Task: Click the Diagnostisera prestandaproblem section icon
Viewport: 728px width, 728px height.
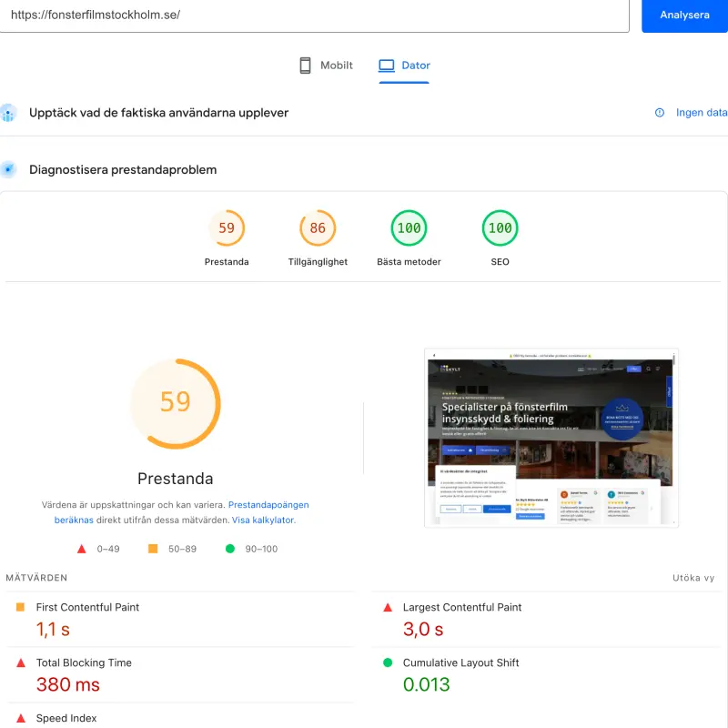Action: click(x=9, y=169)
